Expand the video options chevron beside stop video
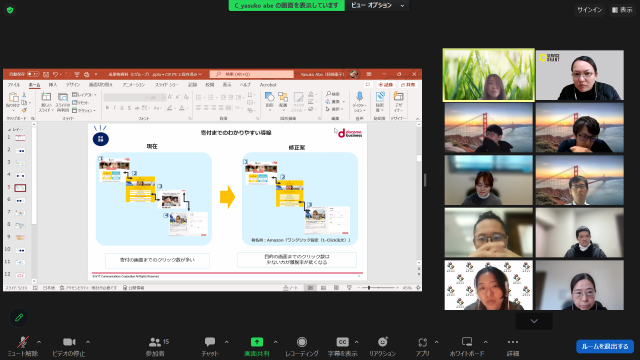 [88, 342]
